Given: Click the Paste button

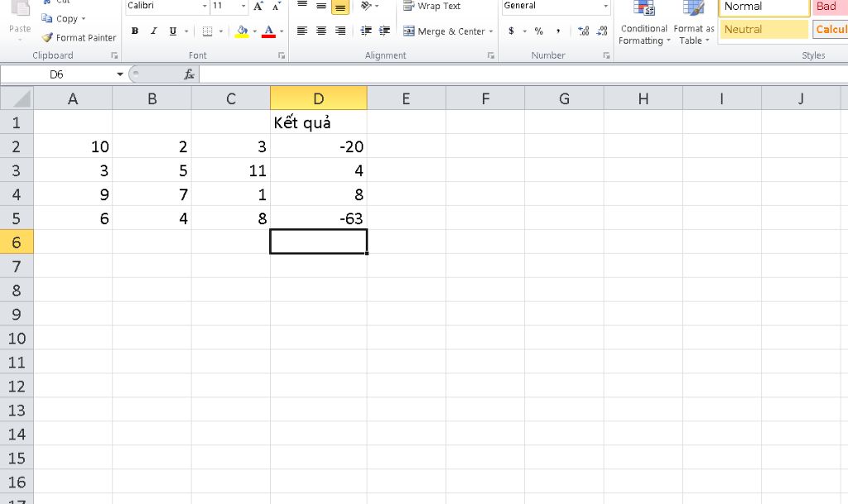Looking at the screenshot, I should [20, 21].
